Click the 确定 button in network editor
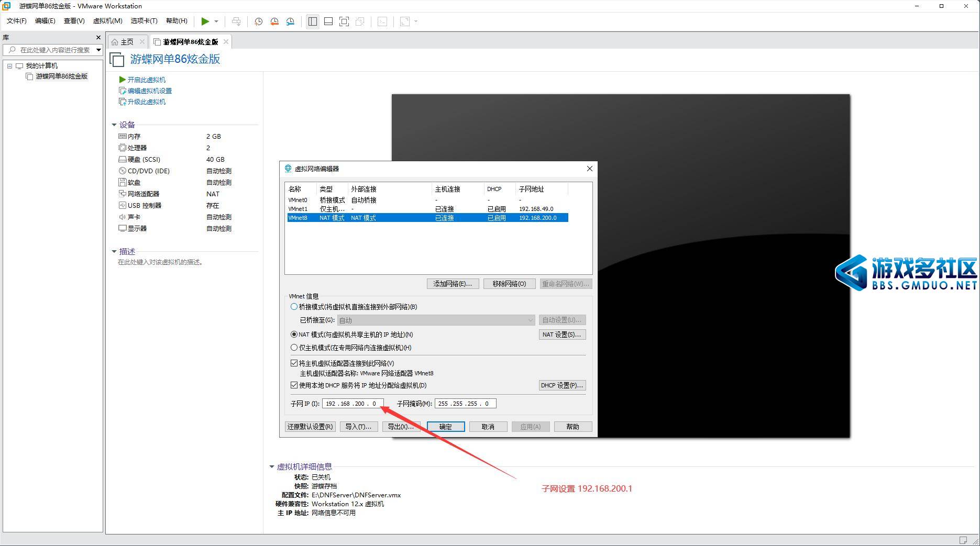980x546 pixels. (x=446, y=427)
